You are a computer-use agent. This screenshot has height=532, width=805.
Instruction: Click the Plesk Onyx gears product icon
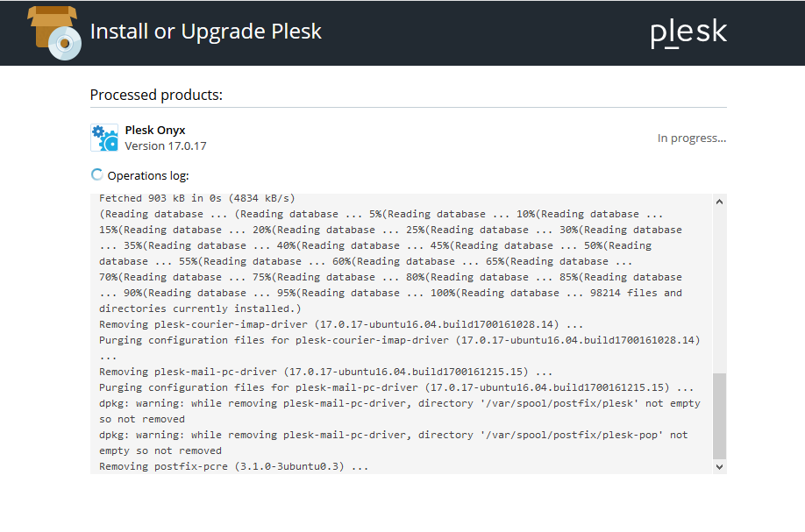104,137
